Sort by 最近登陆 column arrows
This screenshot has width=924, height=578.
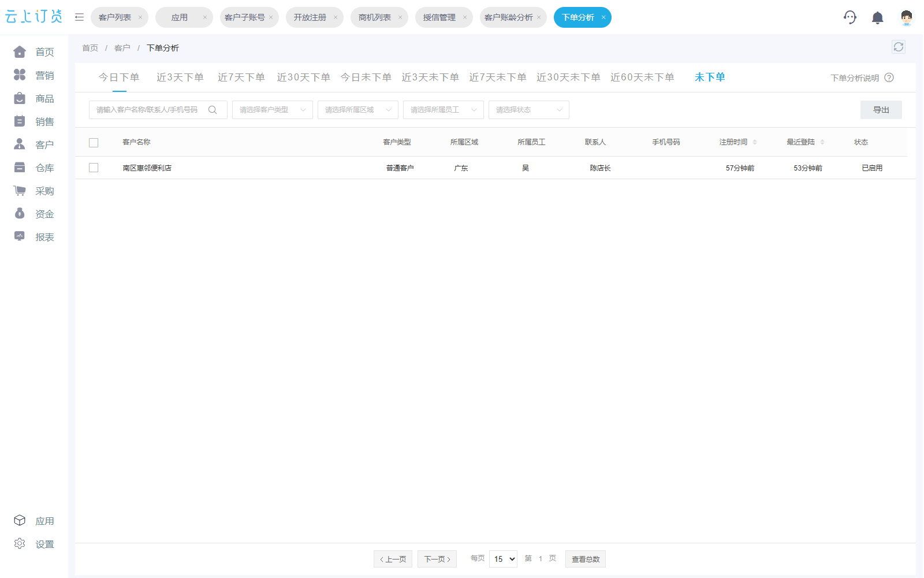(x=822, y=142)
